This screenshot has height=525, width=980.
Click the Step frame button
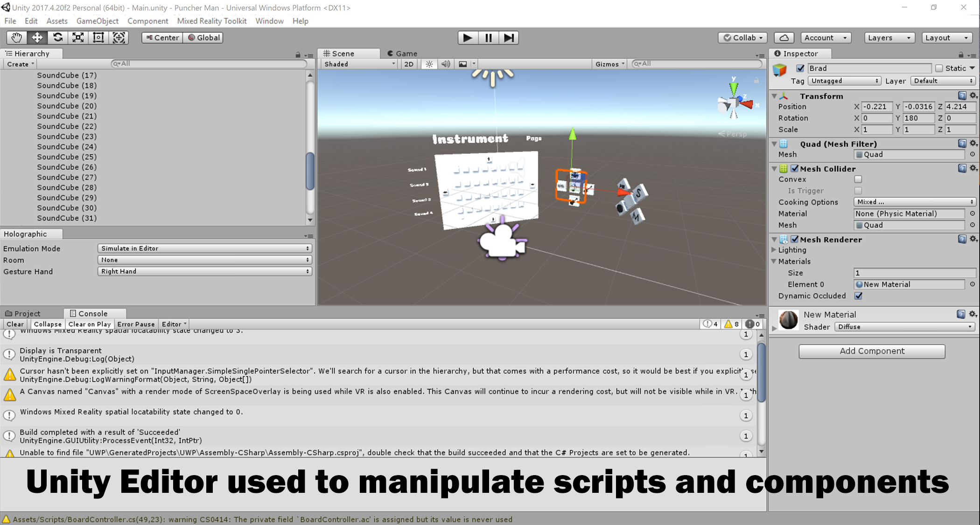(x=509, y=38)
